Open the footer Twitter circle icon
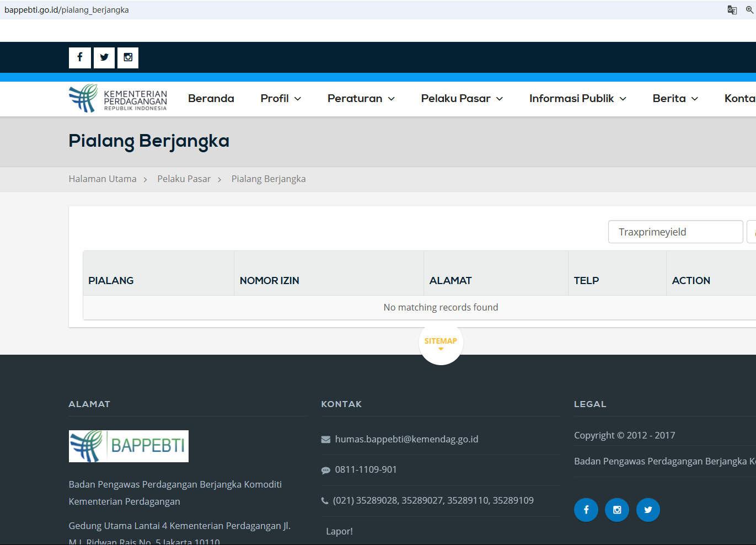This screenshot has height=545, width=756. [648, 510]
